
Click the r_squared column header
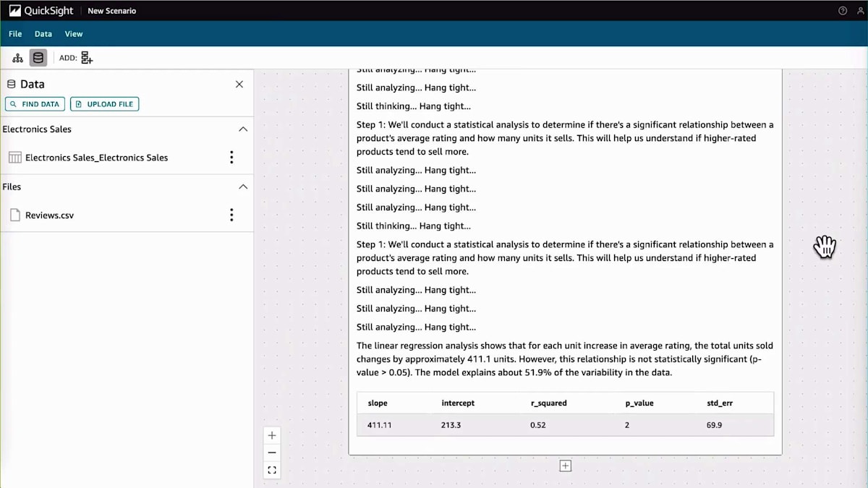tap(548, 403)
